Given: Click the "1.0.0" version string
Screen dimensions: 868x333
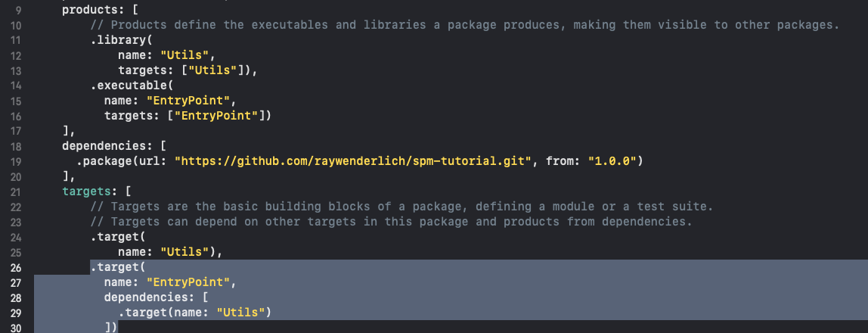Looking at the screenshot, I should 612,161.
